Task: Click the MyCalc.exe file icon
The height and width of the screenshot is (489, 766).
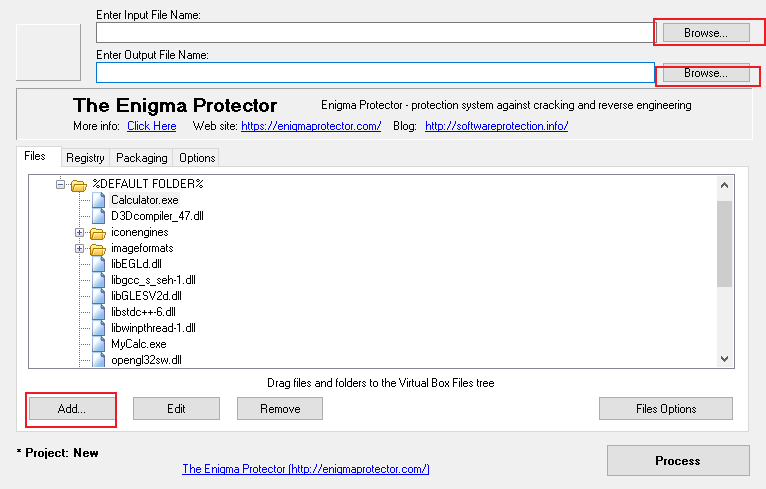Action: [99, 344]
